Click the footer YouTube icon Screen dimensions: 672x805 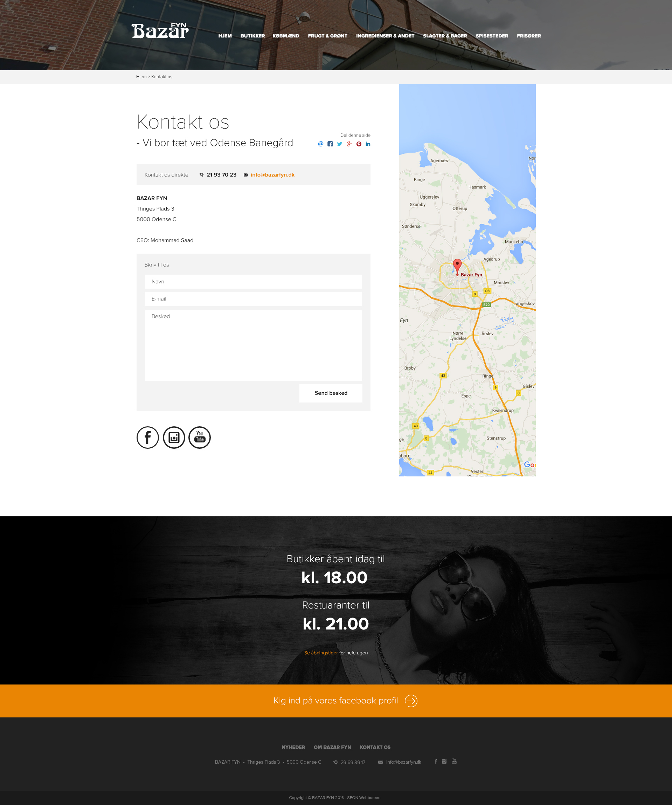454,761
